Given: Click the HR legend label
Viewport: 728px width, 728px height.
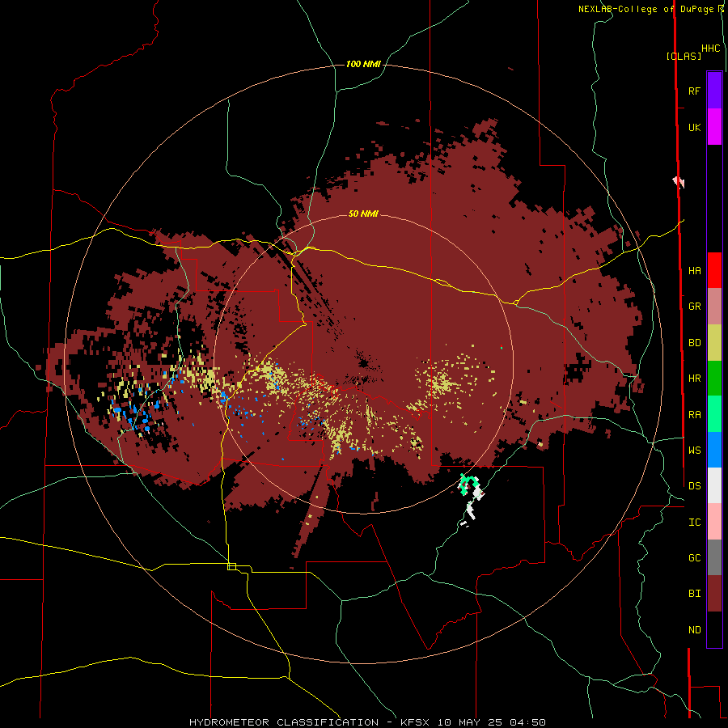Looking at the screenshot, I should [x=694, y=379].
